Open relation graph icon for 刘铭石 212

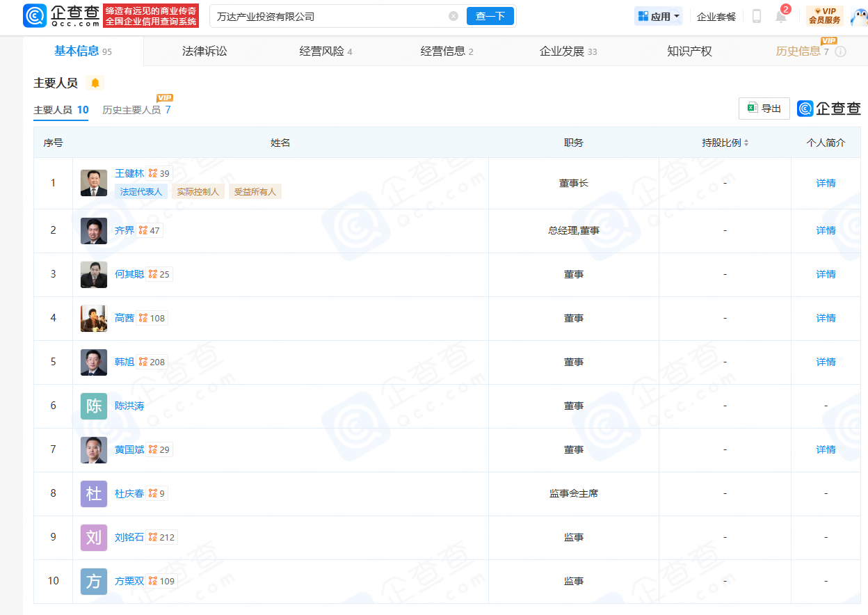pos(152,537)
